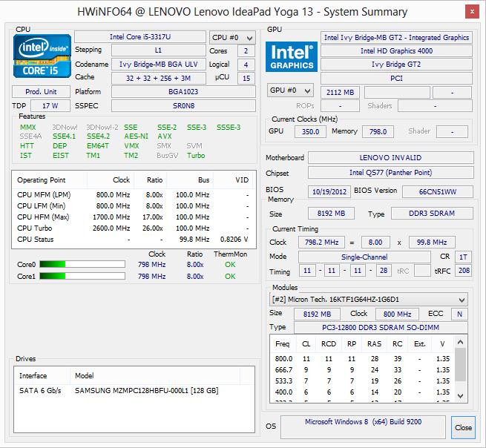The width and height of the screenshot is (486, 448).
Task: Expand the memory module selection dropdown
Action: pyautogui.click(x=369, y=300)
